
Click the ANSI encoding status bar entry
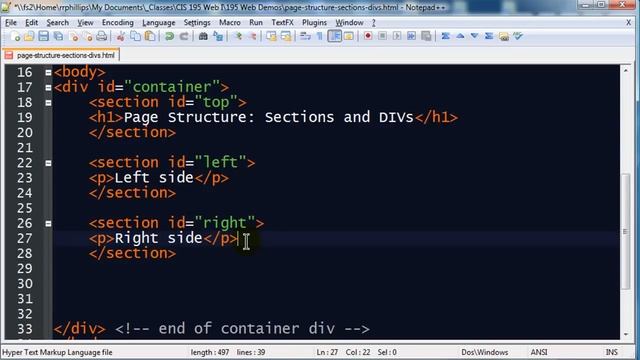point(539,352)
